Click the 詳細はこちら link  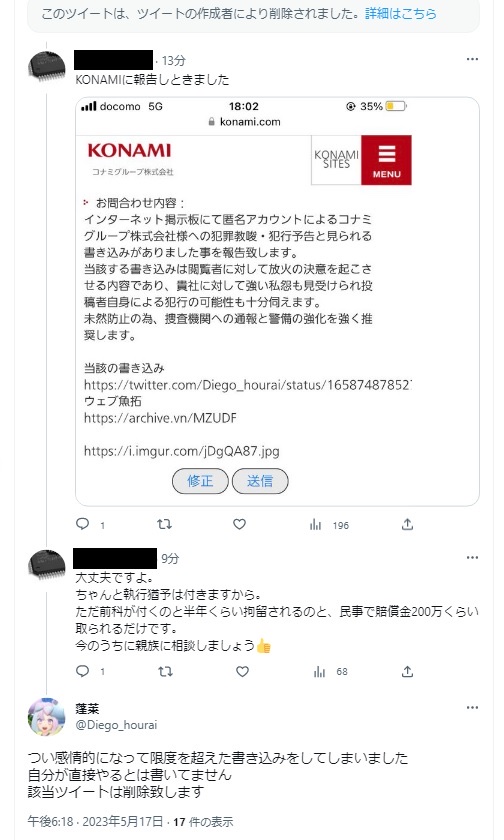coord(401,13)
